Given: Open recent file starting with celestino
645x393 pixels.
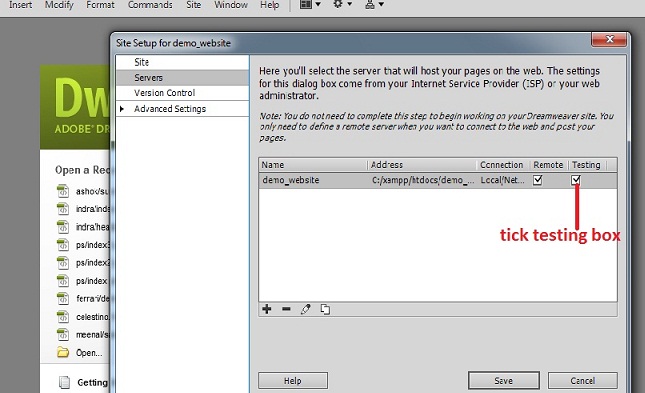Looking at the screenshot, I should [93, 316].
